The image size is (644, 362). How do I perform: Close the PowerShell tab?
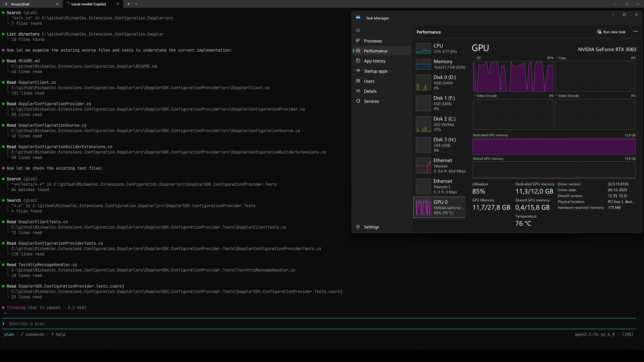pos(57,4)
